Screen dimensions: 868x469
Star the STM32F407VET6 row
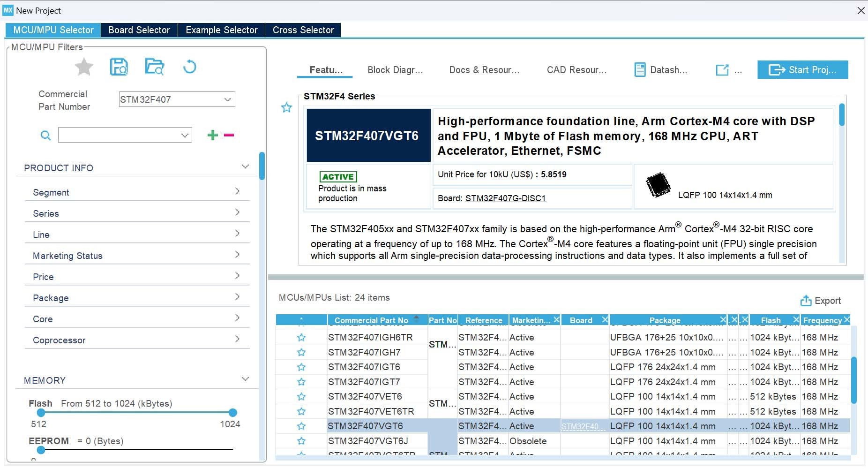(301, 397)
